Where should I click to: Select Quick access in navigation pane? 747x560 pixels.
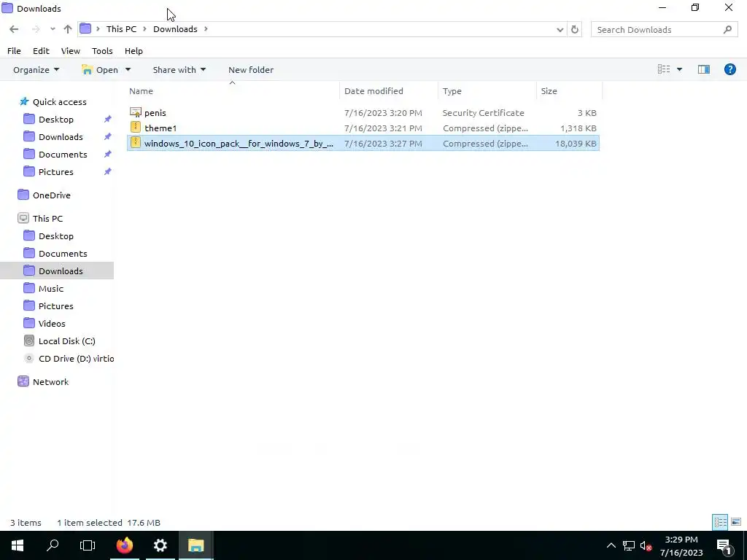click(x=60, y=102)
